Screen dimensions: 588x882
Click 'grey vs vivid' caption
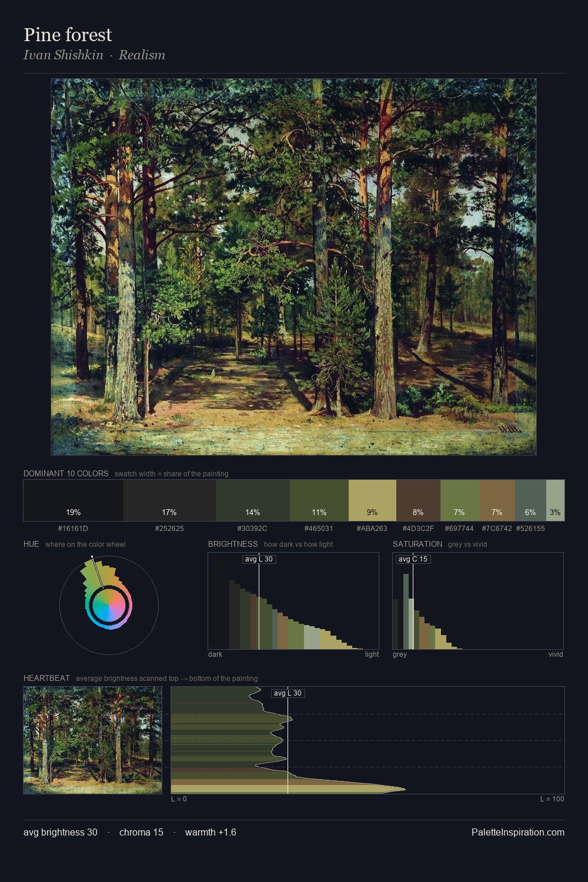[467, 544]
